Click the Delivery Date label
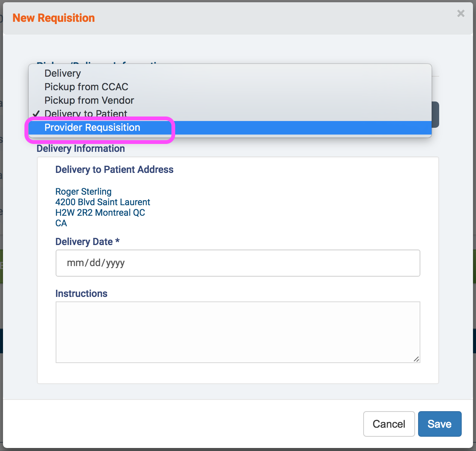This screenshot has height=451, width=476. (x=84, y=242)
